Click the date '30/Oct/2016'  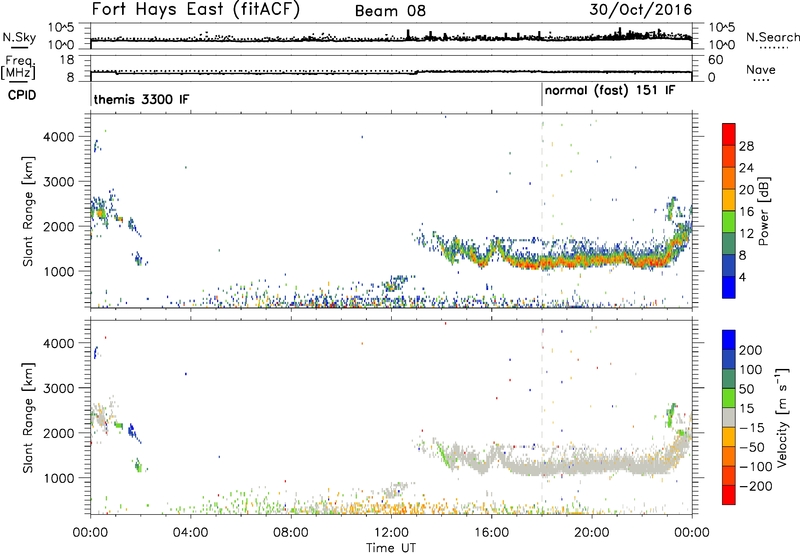point(641,10)
